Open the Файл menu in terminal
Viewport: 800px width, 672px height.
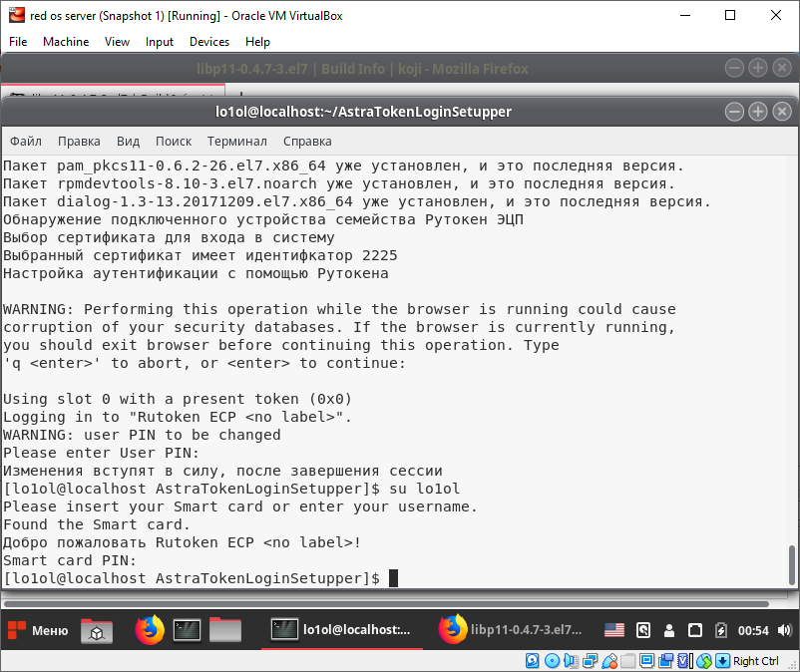coord(26,142)
